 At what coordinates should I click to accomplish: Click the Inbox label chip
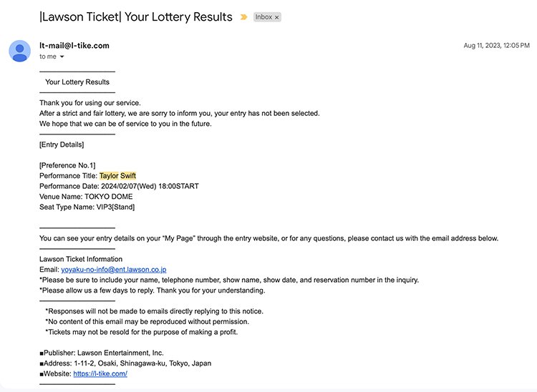[x=263, y=17]
